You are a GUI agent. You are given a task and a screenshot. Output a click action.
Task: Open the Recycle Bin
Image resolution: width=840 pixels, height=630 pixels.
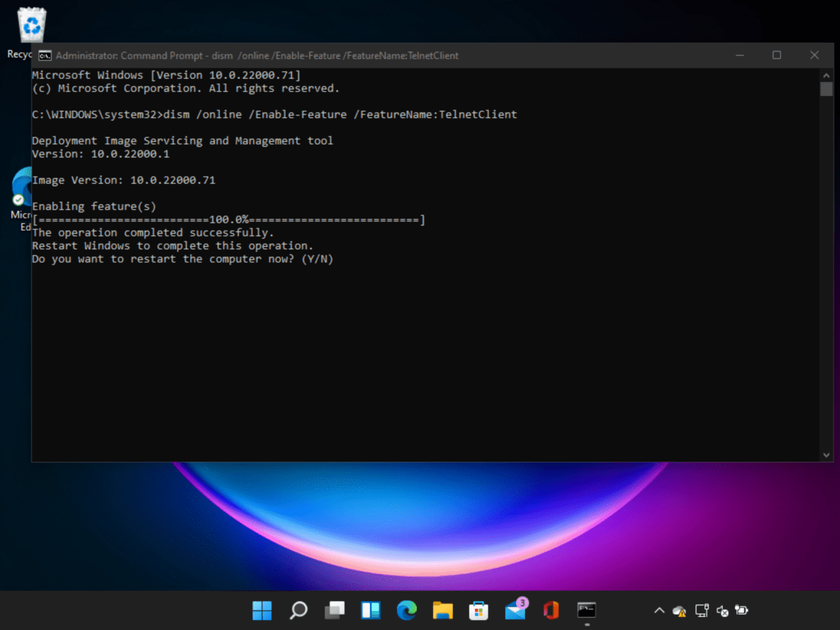(x=31, y=24)
